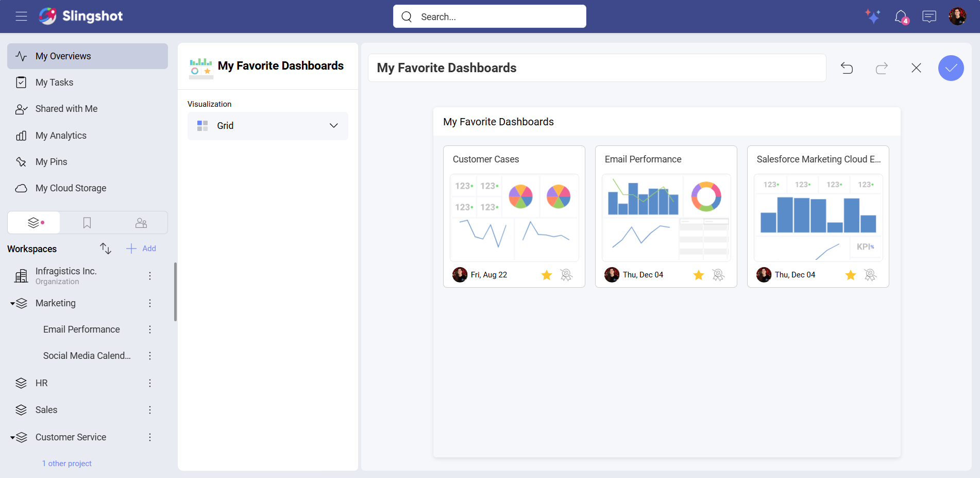Screen dimensions: 980x478
Task: Unfavorite the Customer Cases dashboard
Action: 546,275
